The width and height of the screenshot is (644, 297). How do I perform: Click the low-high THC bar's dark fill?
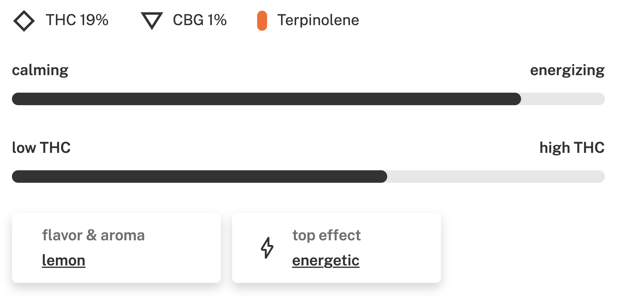[x=199, y=176]
